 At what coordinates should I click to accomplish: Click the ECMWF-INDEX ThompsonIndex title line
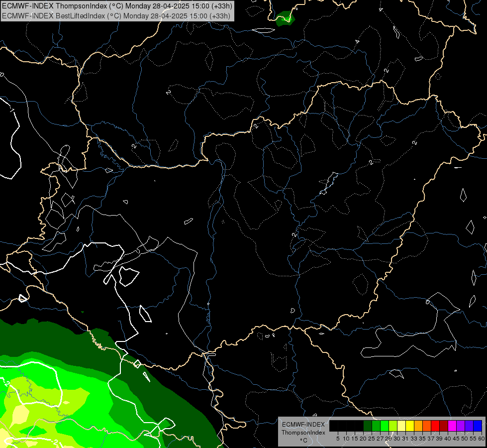click(117, 6)
